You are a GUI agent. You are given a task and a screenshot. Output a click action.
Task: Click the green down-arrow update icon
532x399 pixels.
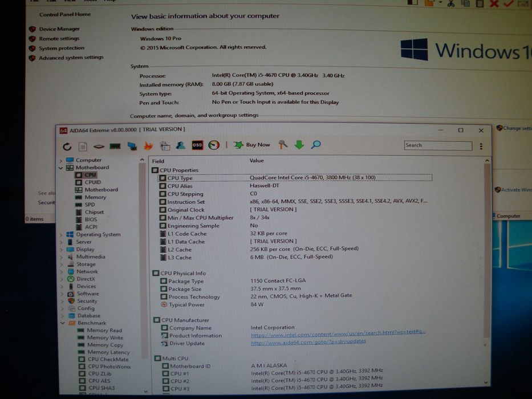tap(299, 145)
